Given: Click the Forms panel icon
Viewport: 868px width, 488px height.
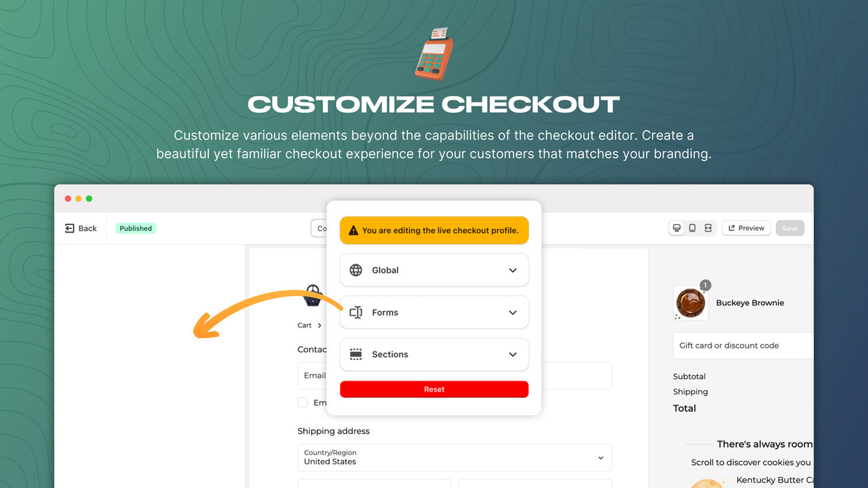Looking at the screenshot, I should pyautogui.click(x=356, y=312).
